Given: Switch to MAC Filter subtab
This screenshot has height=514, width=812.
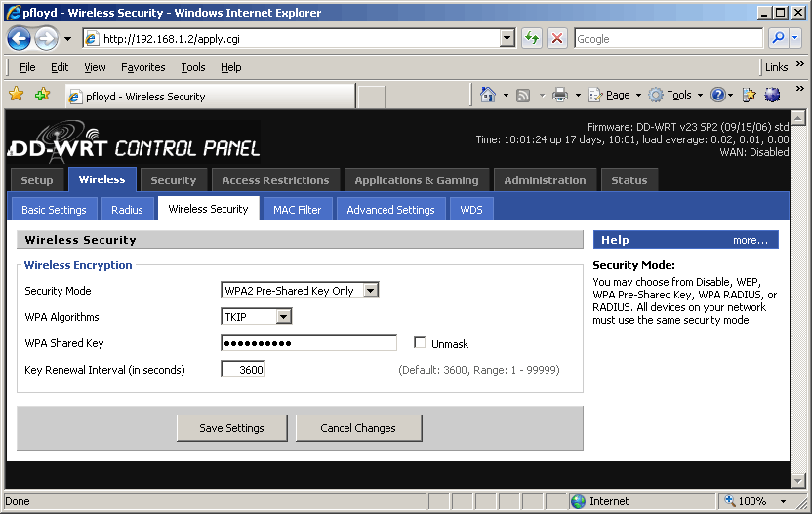Looking at the screenshot, I should coord(298,209).
